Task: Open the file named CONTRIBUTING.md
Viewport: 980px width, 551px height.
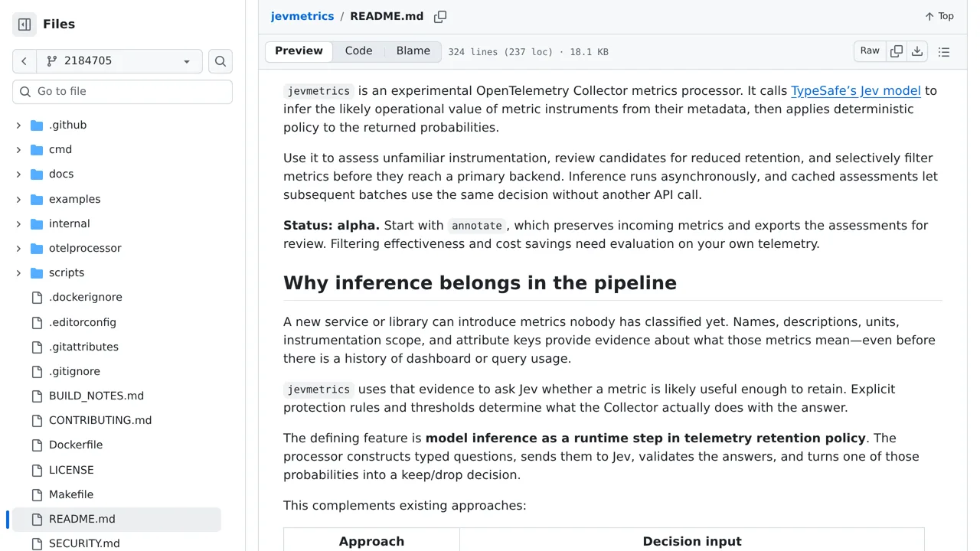Action: 100,420
